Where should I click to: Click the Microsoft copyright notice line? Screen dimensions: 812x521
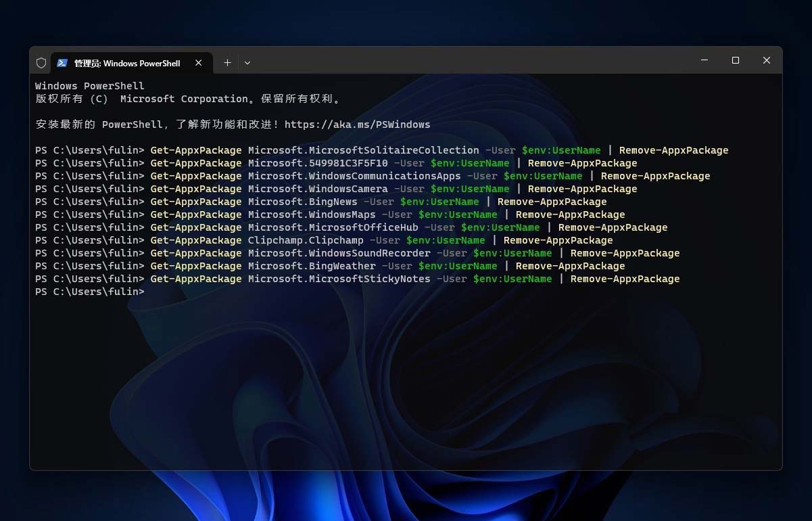pos(187,99)
